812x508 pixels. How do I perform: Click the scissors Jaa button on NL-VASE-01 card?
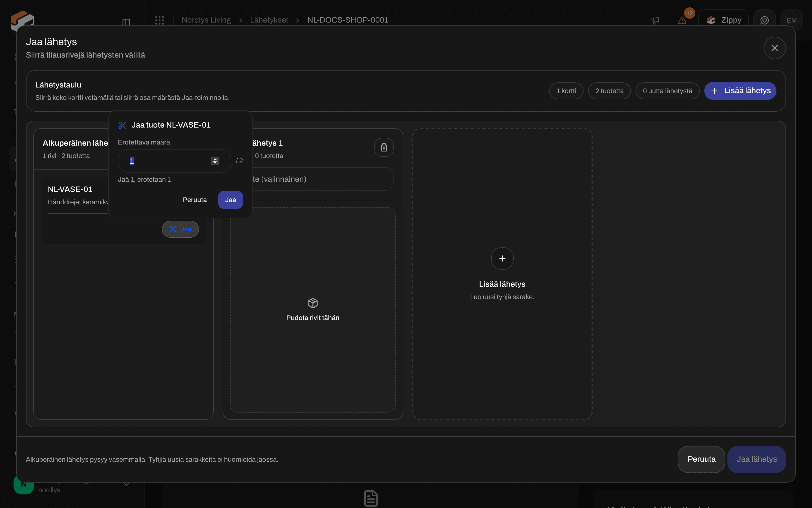(x=180, y=229)
